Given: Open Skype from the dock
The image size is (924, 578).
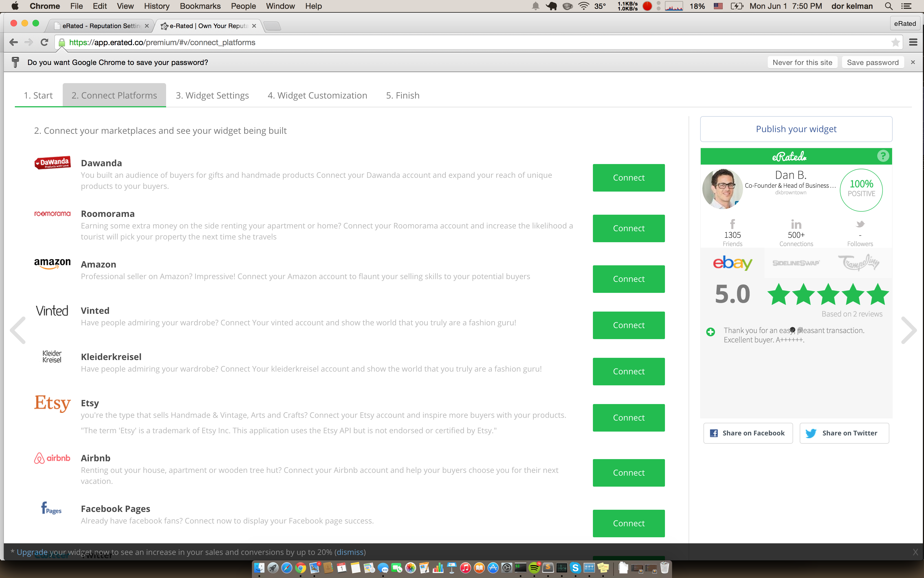Looking at the screenshot, I should (x=575, y=568).
